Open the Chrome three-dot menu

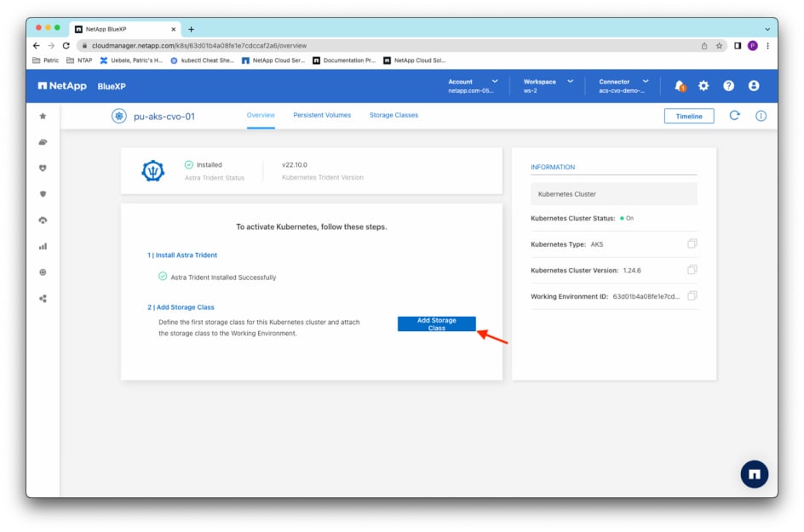click(x=767, y=46)
